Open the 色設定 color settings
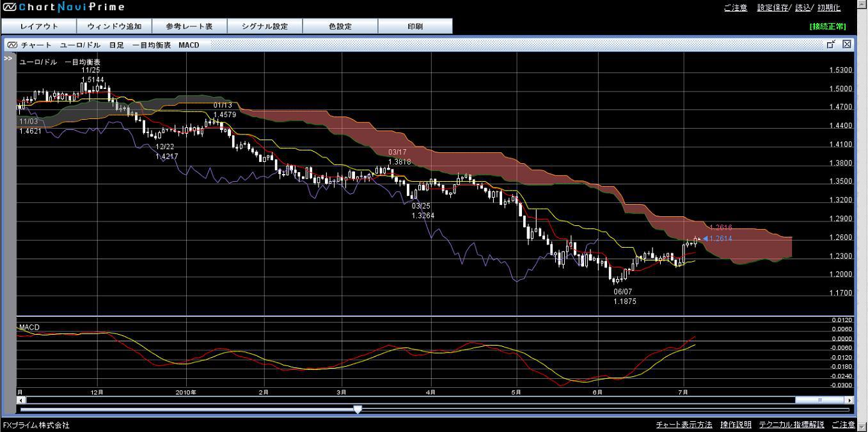 coord(340,26)
